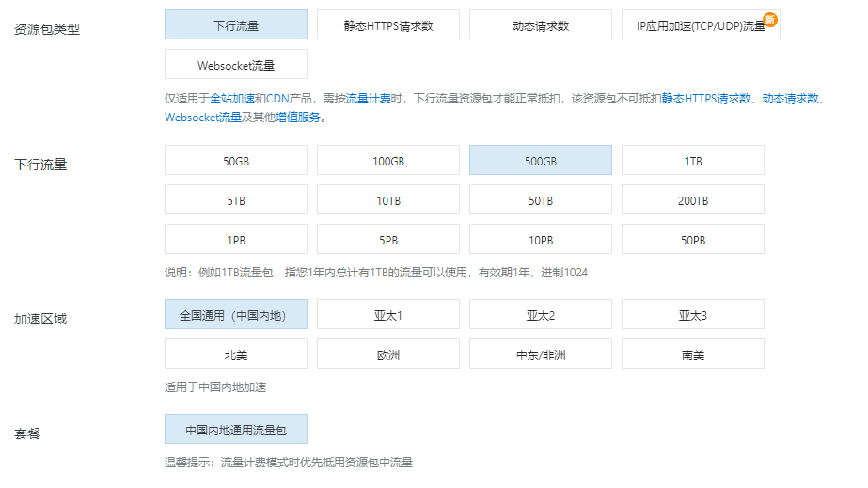This screenshot has height=488, width=868.
Task: Choose 静态HTTPS请求数 resource type
Action: (387, 25)
